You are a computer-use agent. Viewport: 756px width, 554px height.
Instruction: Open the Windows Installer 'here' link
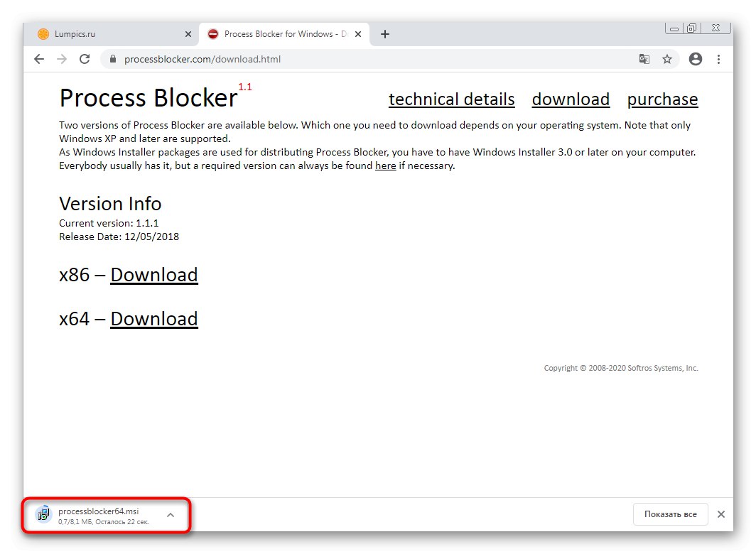pyautogui.click(x=385, y=166)
